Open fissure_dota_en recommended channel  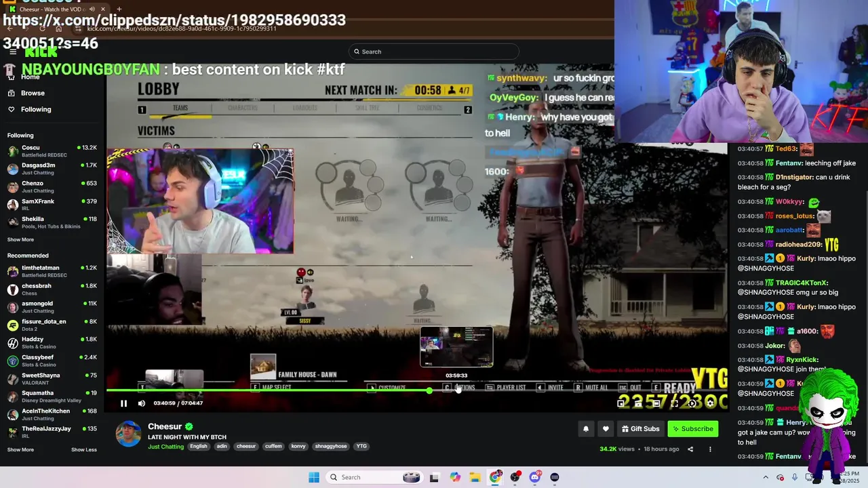52,325
